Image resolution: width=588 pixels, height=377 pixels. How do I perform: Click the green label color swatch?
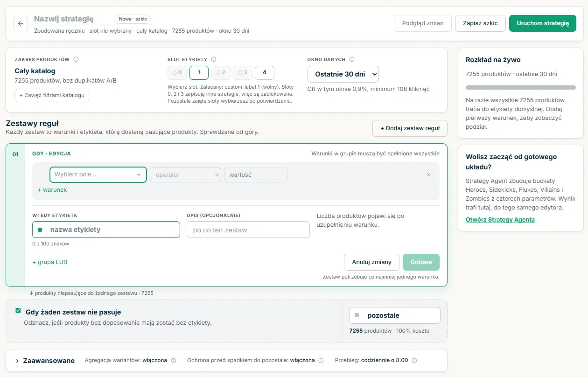pos(40,230)
